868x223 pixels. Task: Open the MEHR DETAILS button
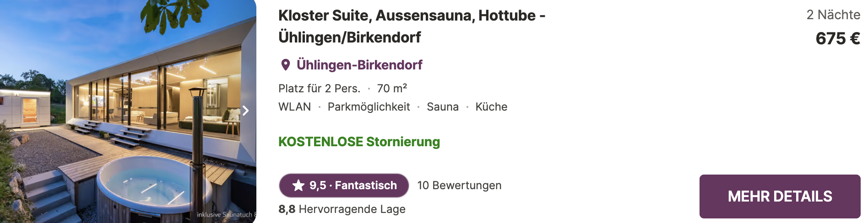pyautogui.click(x=780, y=196)
